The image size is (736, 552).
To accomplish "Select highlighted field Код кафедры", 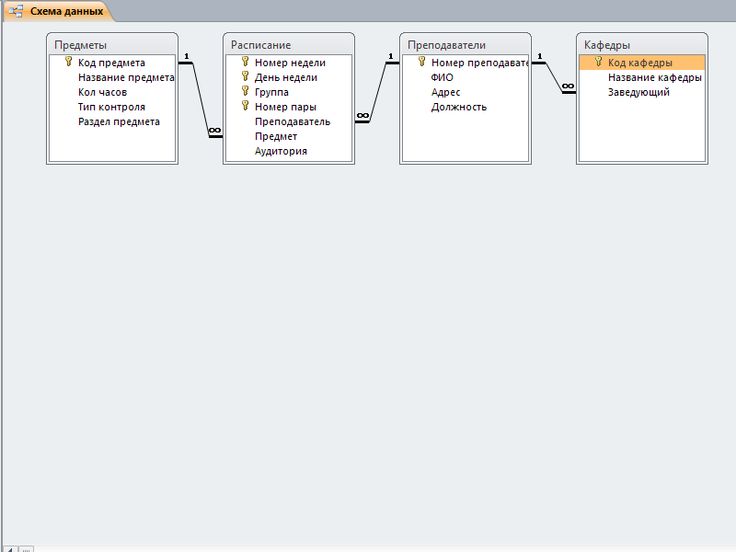I will 642,62.
